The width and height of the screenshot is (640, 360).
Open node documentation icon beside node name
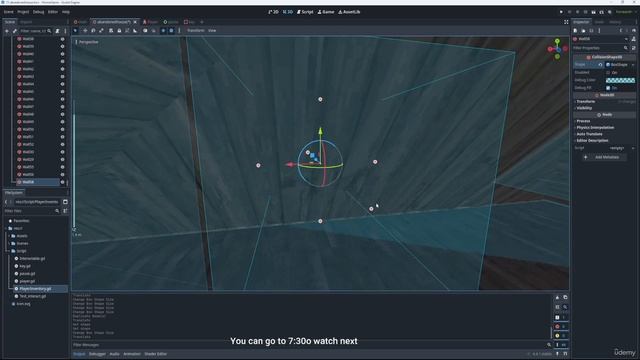[x=634, y=39]
